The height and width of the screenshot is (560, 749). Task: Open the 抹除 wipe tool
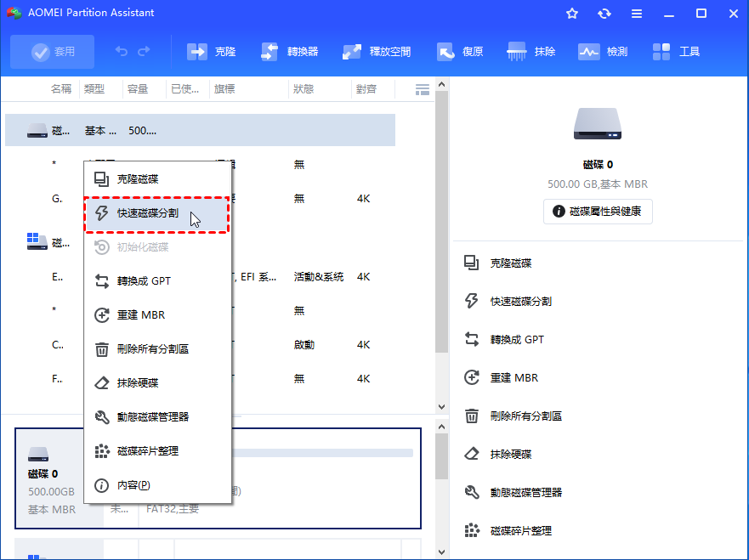531,52
